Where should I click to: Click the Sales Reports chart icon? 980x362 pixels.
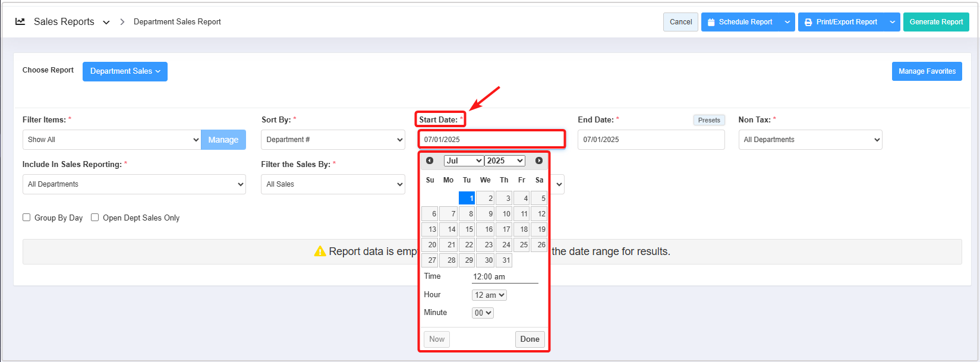[20, 21]
